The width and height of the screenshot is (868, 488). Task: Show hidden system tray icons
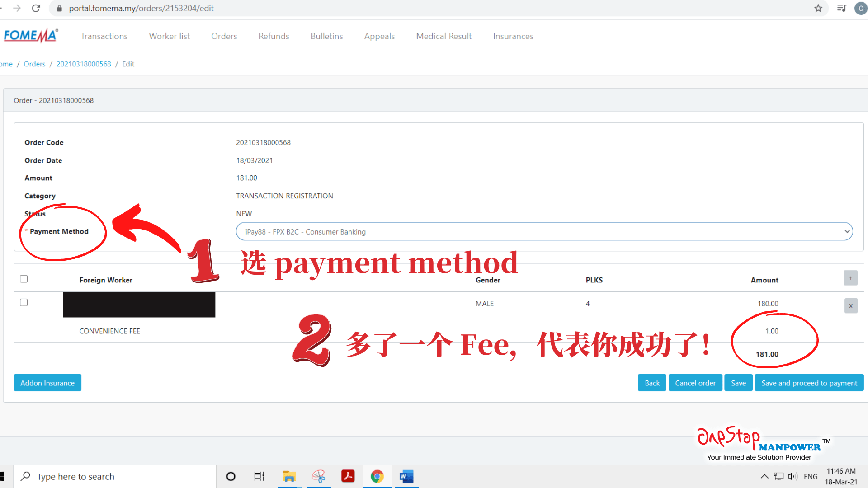[x=764, y=476]
